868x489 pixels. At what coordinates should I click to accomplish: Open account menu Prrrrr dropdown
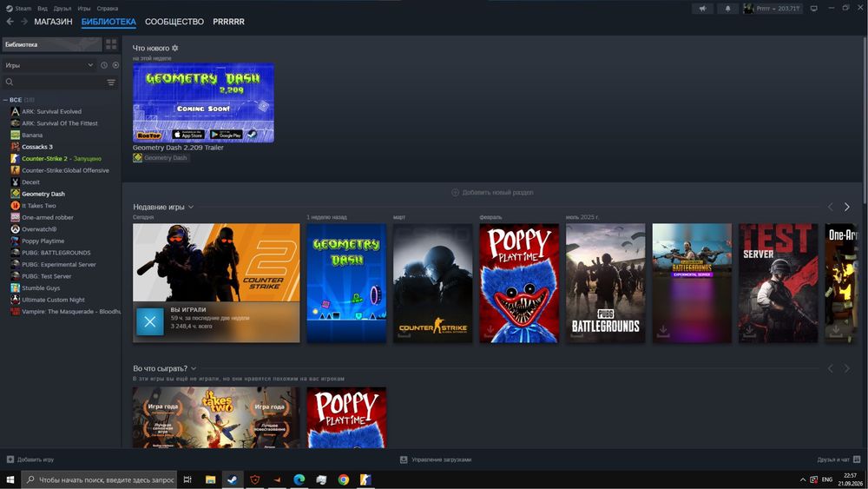(x=773, y=9)
